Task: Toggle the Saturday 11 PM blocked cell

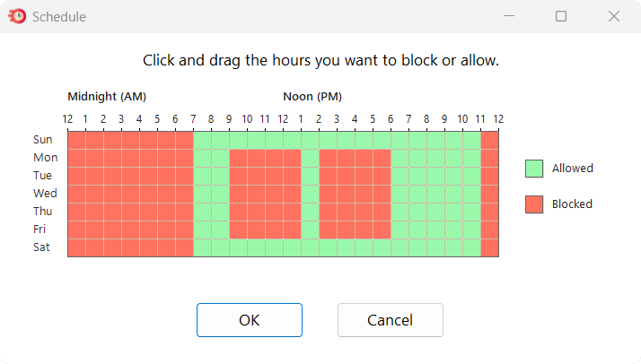Action: point(489,247)
